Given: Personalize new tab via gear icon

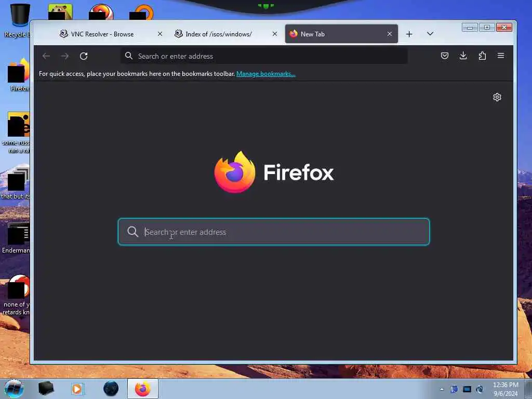Looking at the screenshot, I should pos(497,97).
